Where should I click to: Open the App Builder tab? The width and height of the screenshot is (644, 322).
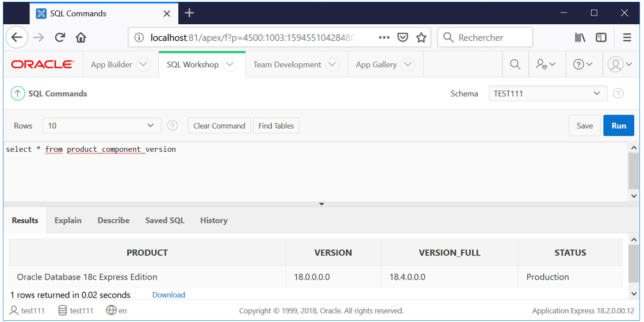click(x=111, y=64)
